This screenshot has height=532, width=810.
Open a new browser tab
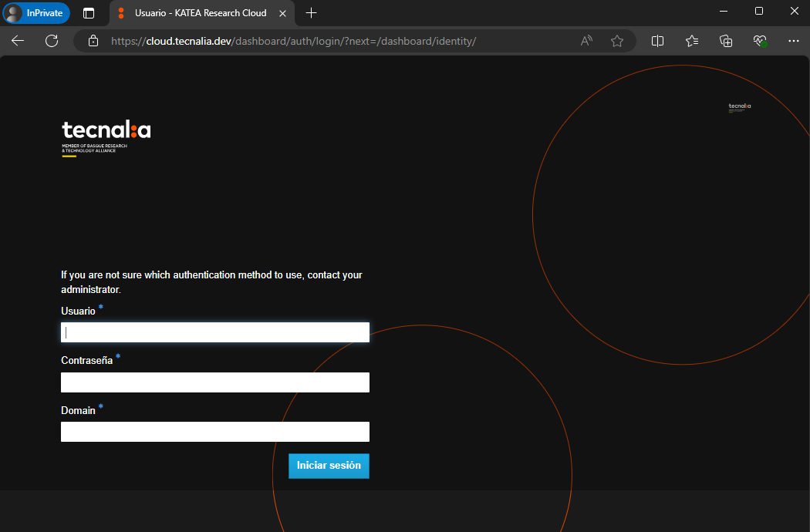point(311,13)
